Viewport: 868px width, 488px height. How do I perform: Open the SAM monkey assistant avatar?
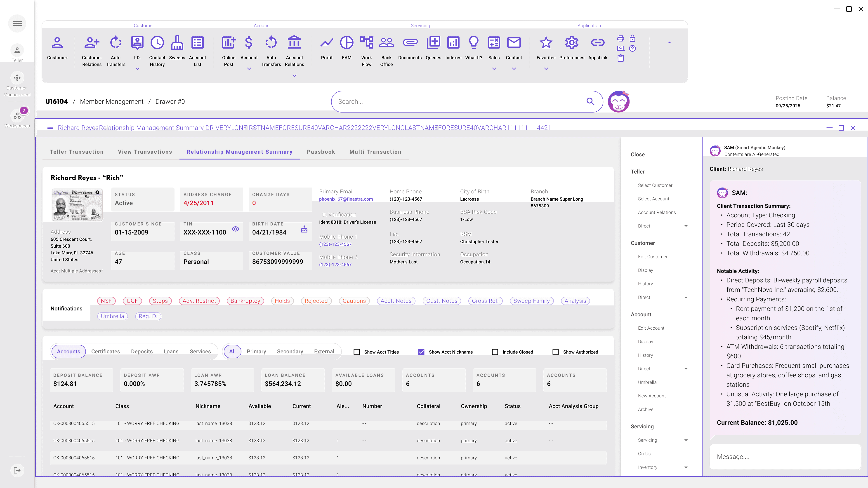619,101
